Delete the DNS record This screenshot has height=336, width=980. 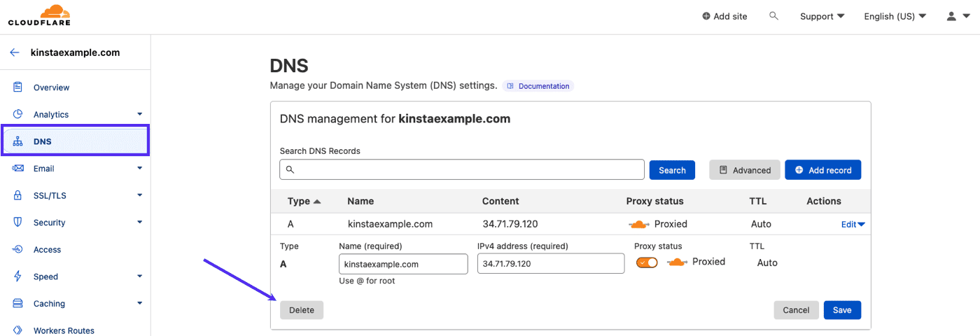pyautogui.click(x=302, y=310)
